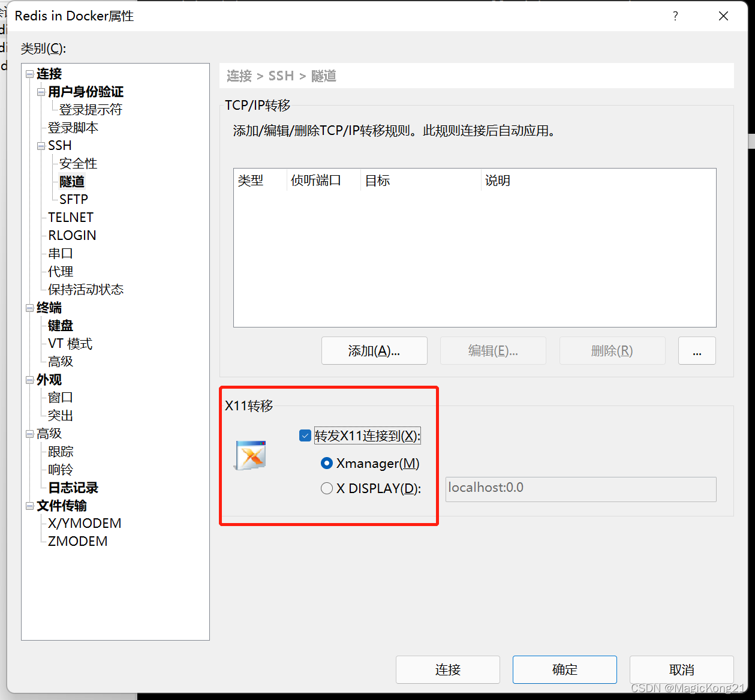The height and width of the screenshot is (700, 755).
Task: Click the help question mark button
Action: (x=675, y=16)
